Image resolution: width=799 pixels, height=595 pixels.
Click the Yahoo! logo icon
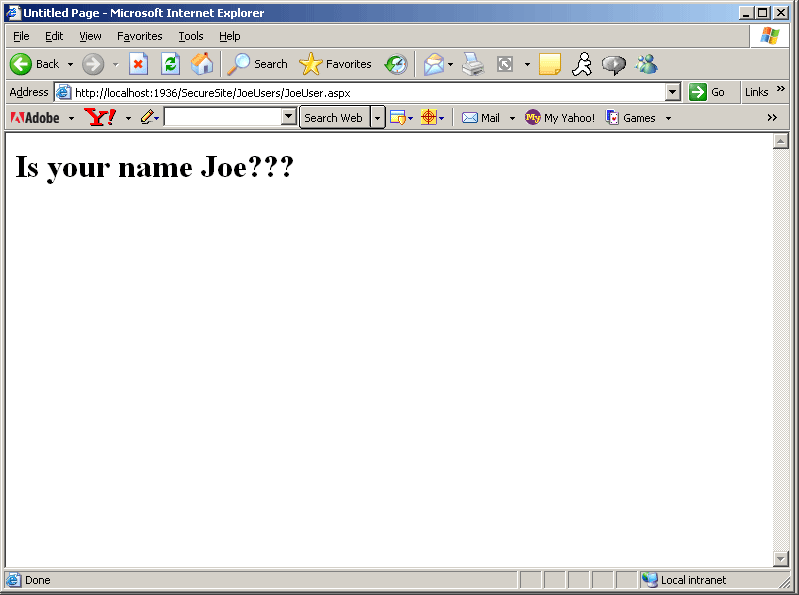100,118
